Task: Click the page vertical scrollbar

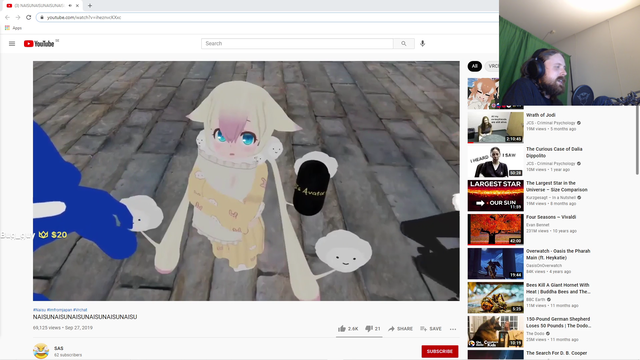Action: click(637, 141)
